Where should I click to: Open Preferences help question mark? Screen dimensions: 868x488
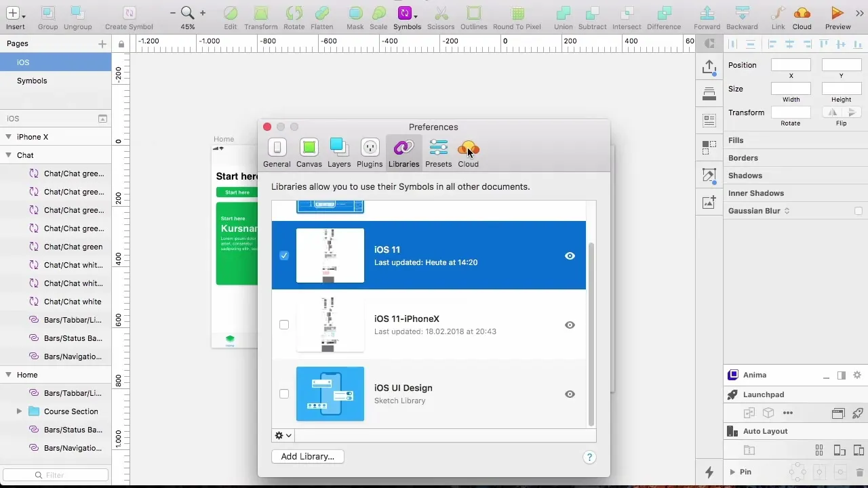[x=590, y=457]
